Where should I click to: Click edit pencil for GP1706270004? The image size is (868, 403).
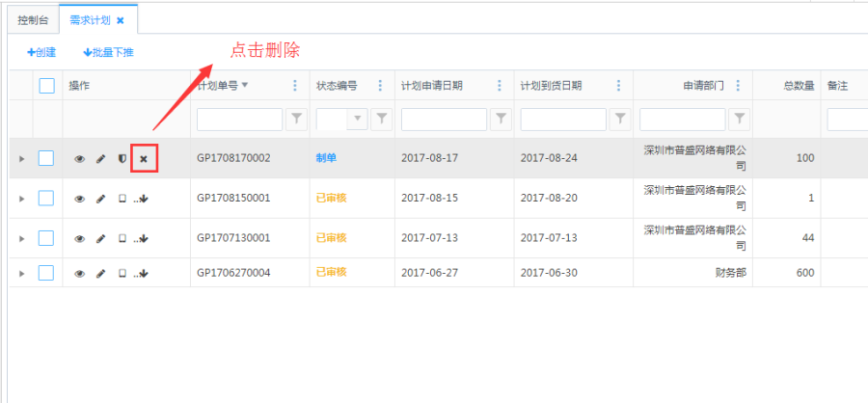[100, 274]
